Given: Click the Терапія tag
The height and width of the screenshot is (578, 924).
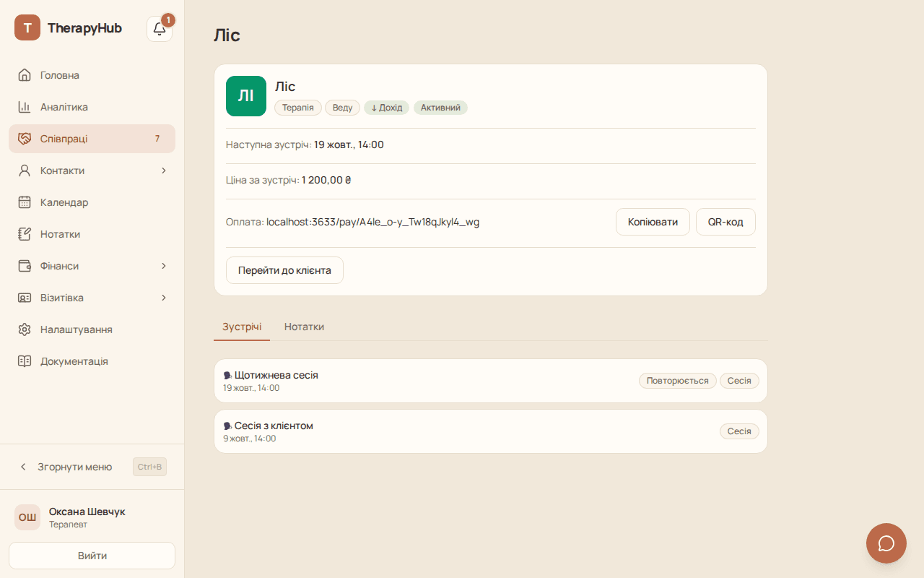Looking at the screenshot, I should (298, 108).
